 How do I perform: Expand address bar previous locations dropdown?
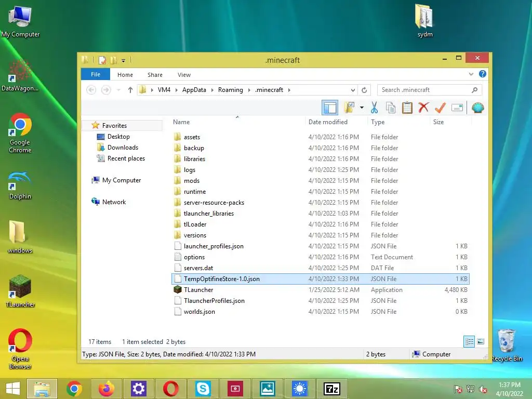tap(353, 90)
